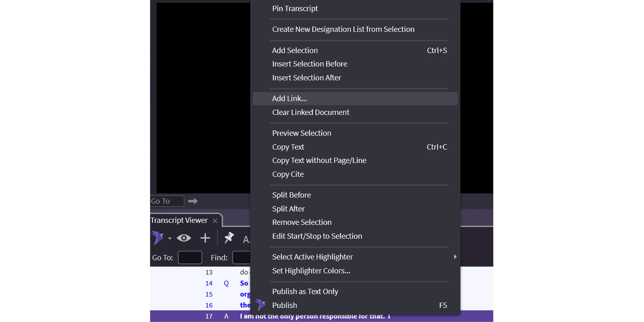Click Set Highlighter Colors... option

pos(311,271)
